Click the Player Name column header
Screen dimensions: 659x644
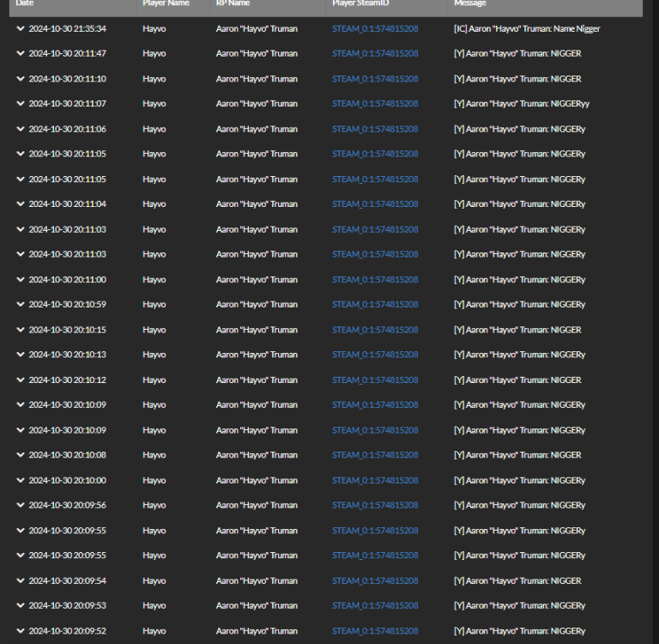166,3
